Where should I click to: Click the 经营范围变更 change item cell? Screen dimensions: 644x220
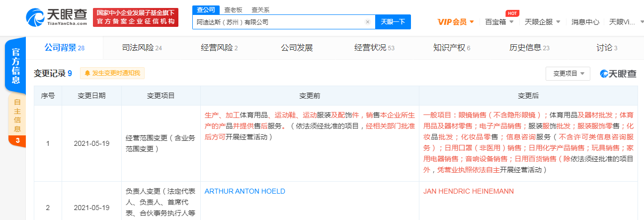point(161,143)
